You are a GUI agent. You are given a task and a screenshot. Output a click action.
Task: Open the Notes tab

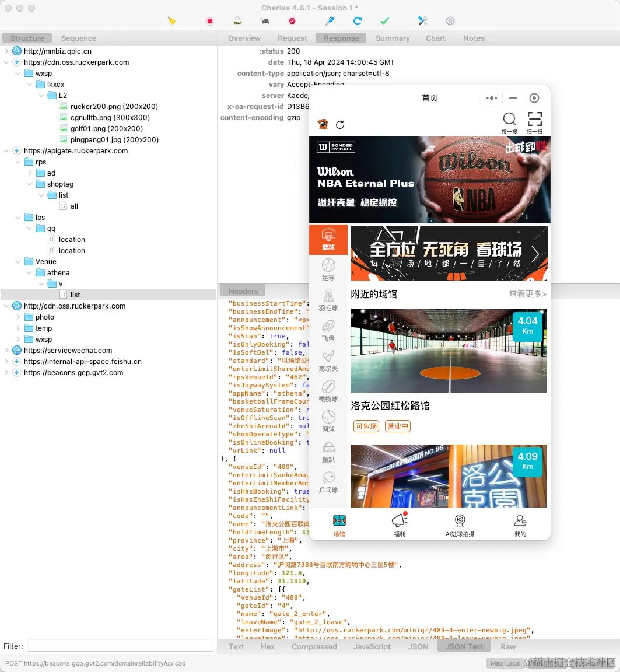tap(474, 38)
